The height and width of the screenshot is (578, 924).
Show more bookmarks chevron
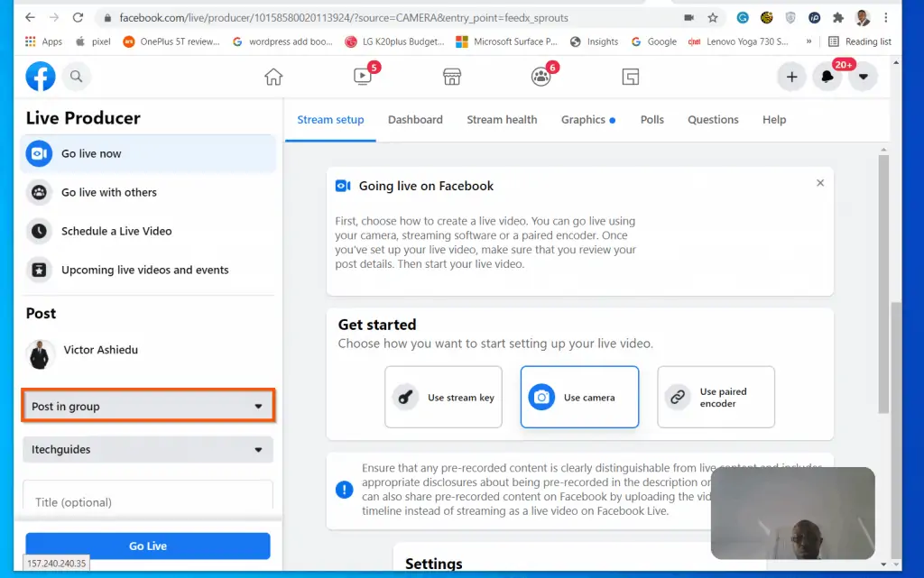[x=808, y=41]
